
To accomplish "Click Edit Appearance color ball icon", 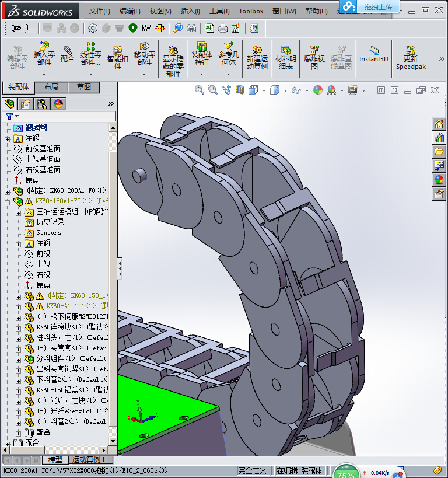I will pyautogui.click(x=318, y=90).
